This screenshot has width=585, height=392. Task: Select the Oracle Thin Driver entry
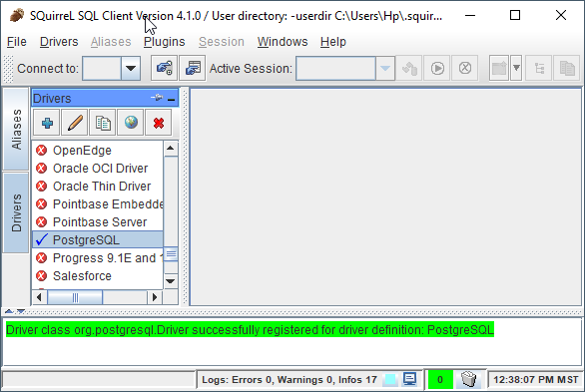pyautogui.click(x=98, y=186)
